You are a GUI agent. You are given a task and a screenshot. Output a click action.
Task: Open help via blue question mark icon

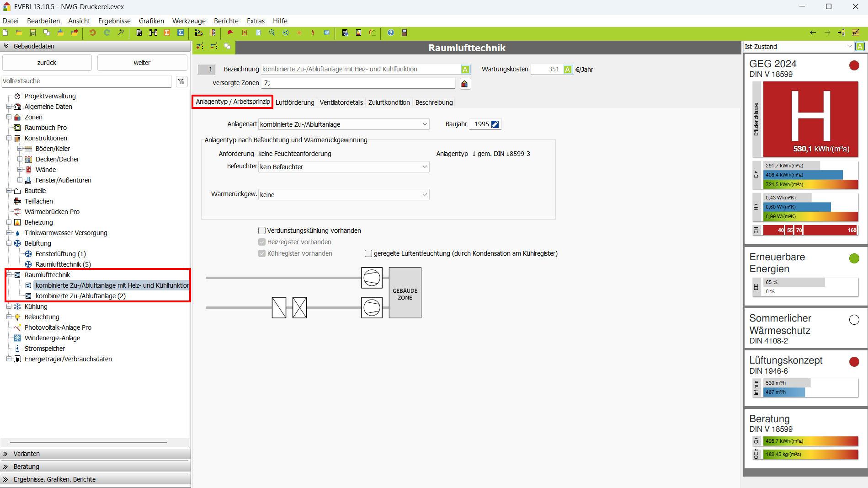pos(390,32)
